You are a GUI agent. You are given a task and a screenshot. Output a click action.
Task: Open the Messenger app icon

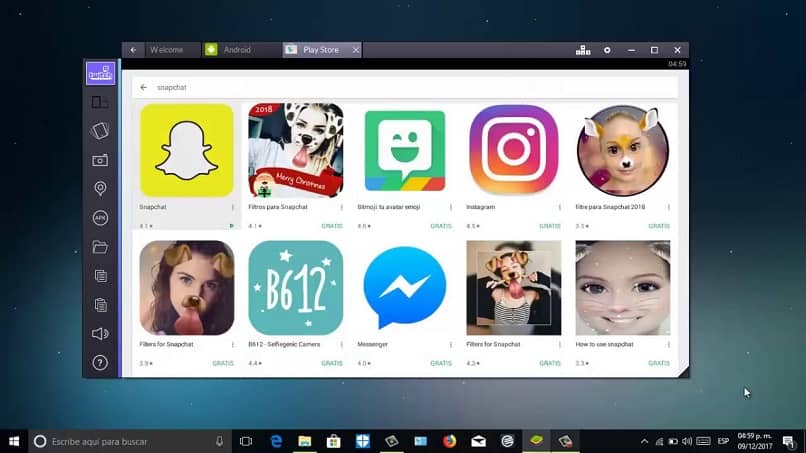(x=405, y=288)
